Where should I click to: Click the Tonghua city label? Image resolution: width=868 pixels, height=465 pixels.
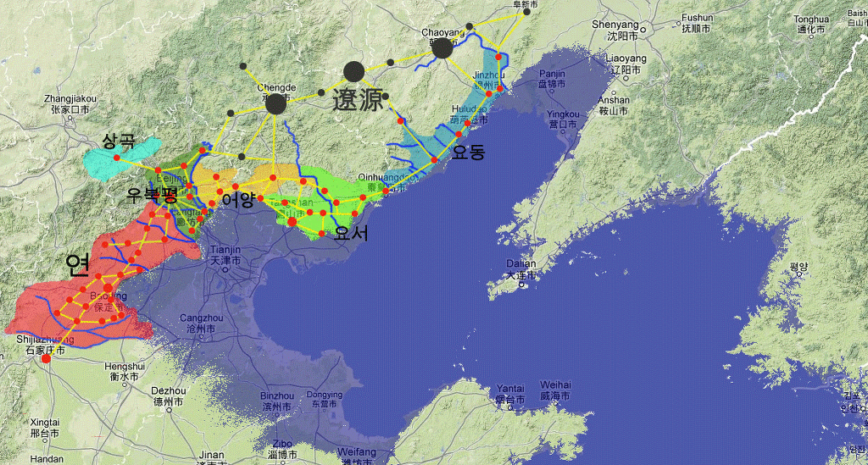point(811,25)
